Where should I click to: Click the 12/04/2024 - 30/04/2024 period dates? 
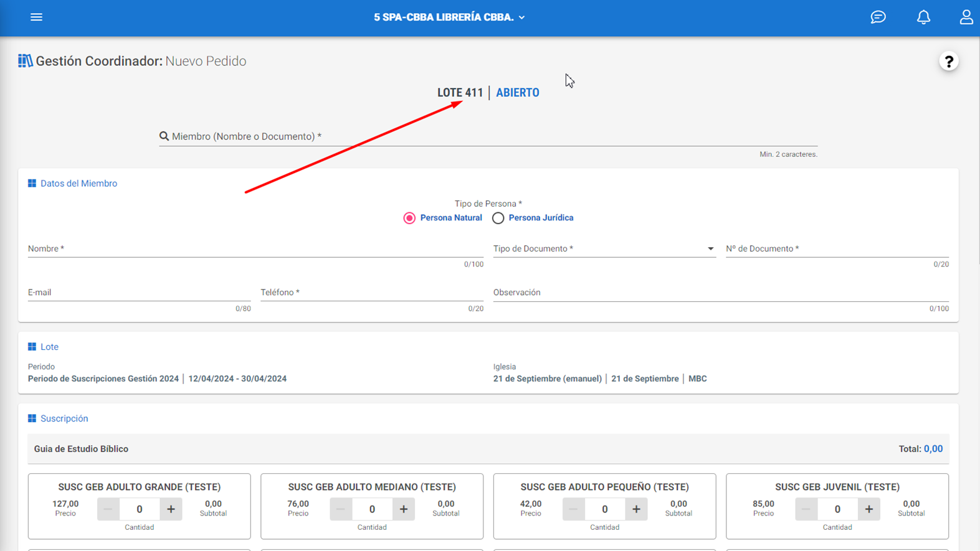(x=237, y=379)
